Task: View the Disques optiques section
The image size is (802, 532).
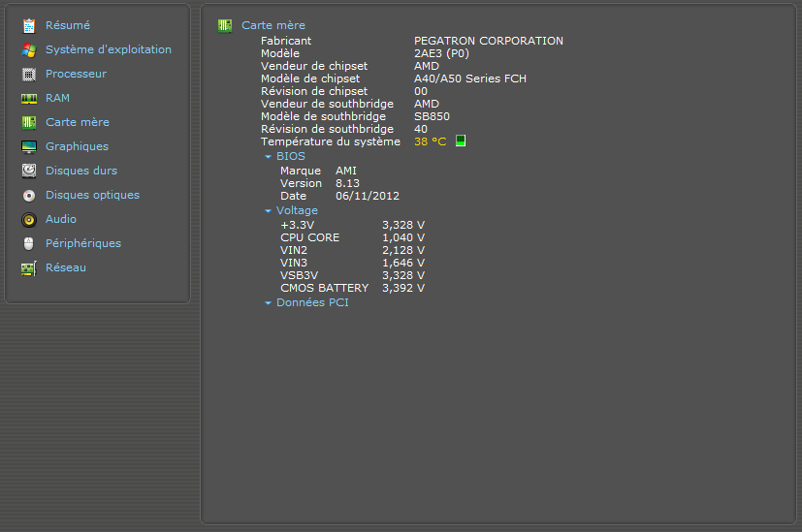Action: tap(92, 195)
